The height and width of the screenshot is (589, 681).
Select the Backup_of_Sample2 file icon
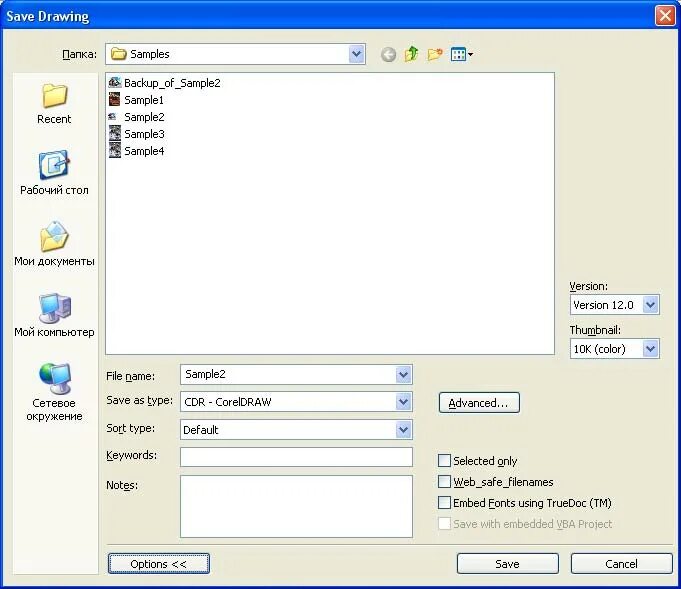pos(115,83)
